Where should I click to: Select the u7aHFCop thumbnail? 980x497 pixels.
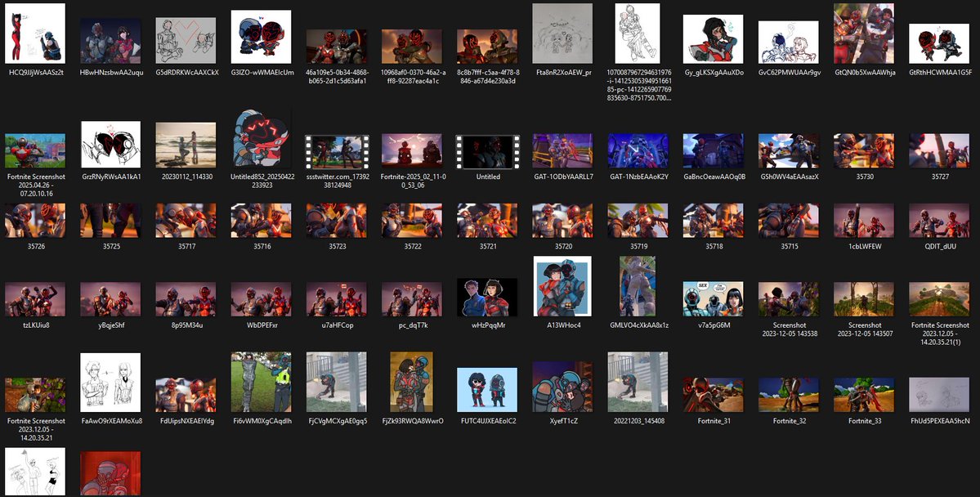(x=336, y=299)
